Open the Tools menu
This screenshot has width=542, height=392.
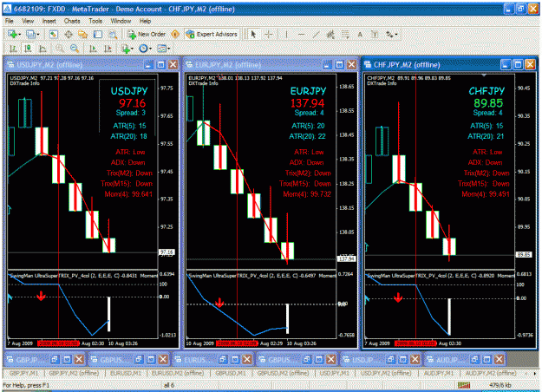coord(95,21)
